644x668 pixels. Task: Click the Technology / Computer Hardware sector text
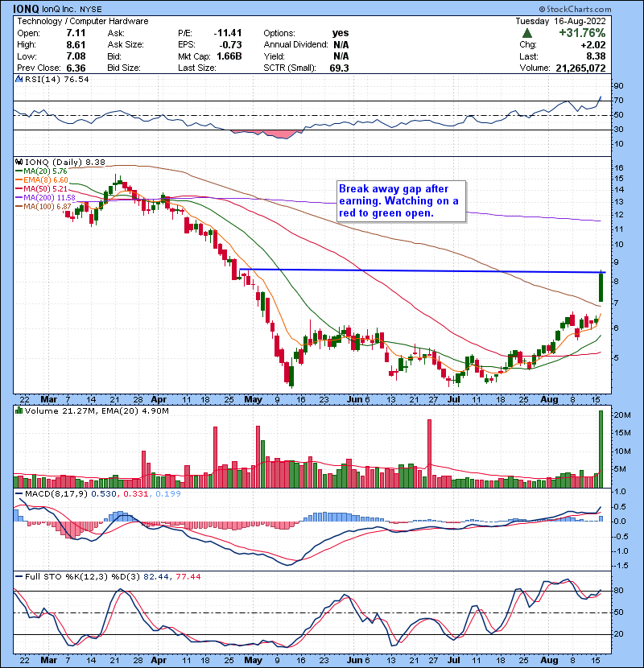pyautogui.click(x=83, y=21)
